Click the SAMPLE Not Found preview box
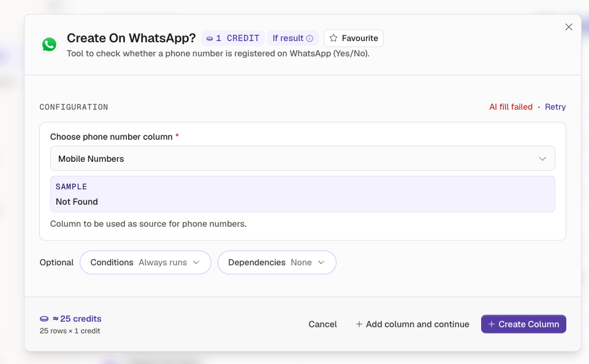 pyautogui.click(x=302, y=194)
